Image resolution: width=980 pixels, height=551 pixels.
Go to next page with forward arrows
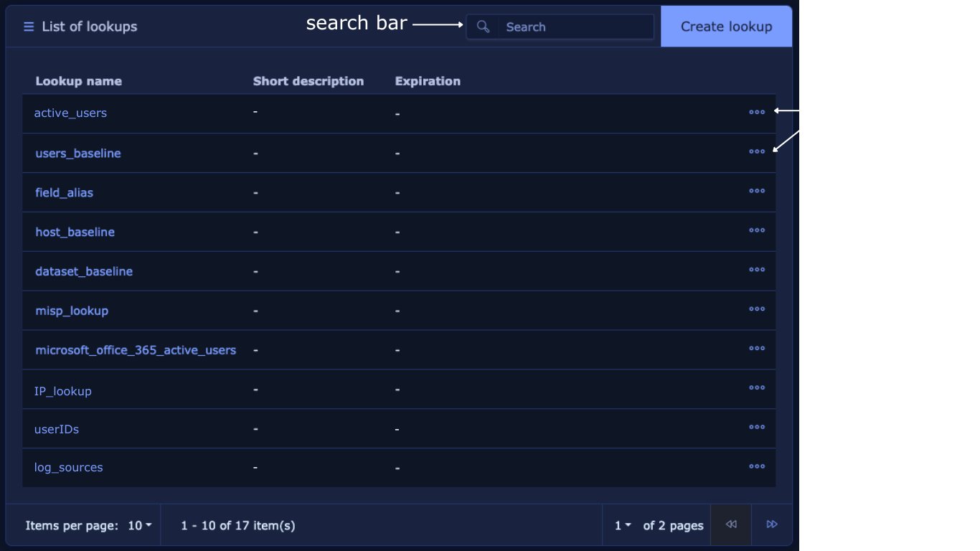[x=772, y=525]
